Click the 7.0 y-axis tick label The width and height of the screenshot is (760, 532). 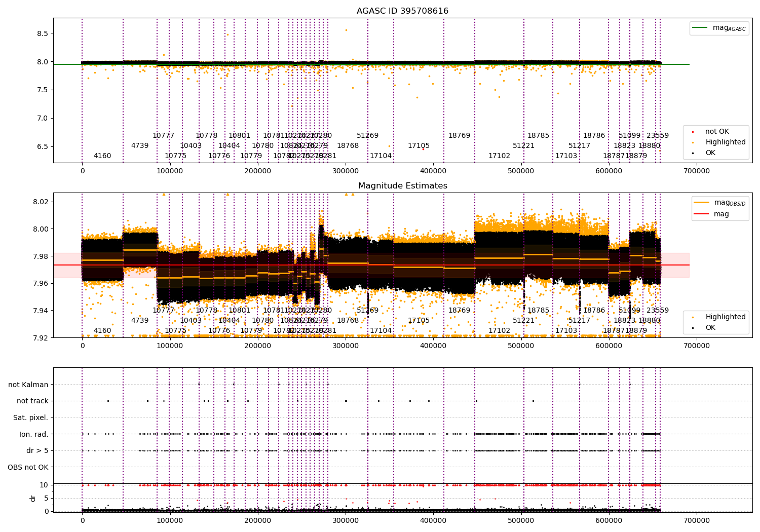coord(42,119)
